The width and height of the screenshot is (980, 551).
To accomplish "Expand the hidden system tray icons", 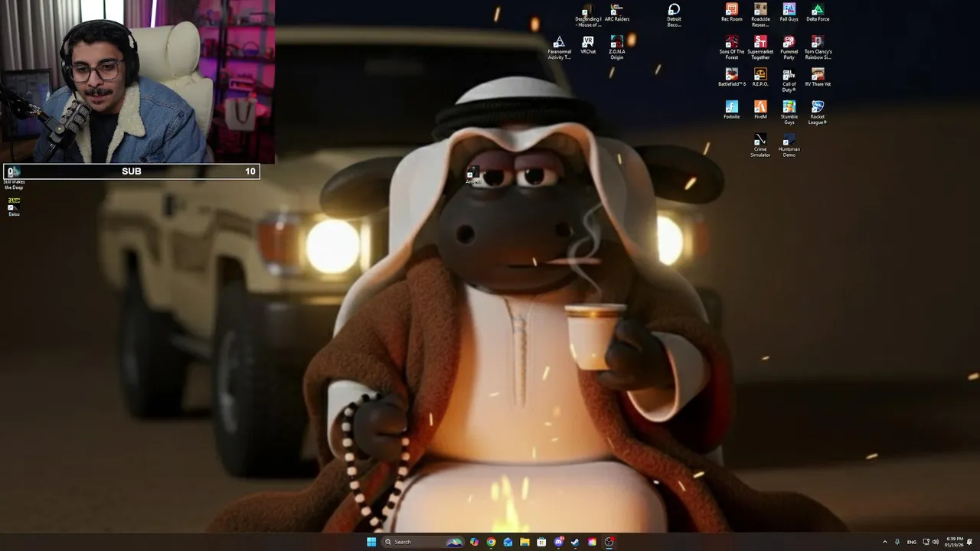I will point(885,542).
